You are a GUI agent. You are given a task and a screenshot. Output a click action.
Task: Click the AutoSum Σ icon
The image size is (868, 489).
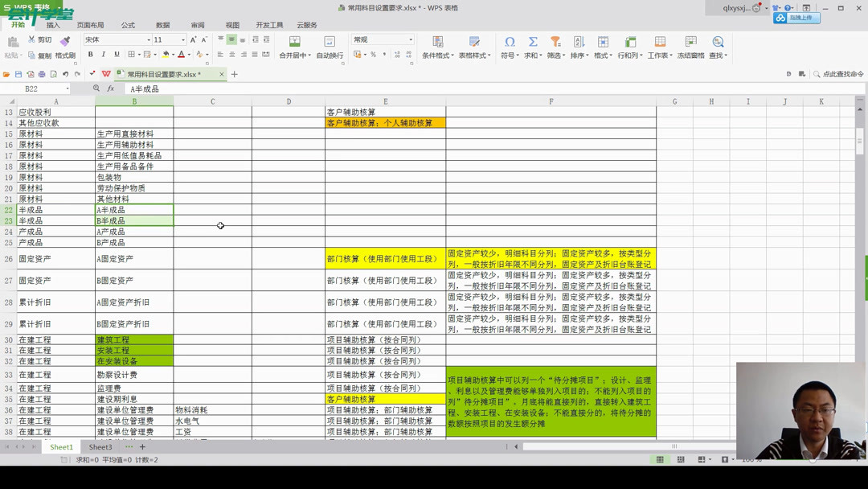coord(530,40)
